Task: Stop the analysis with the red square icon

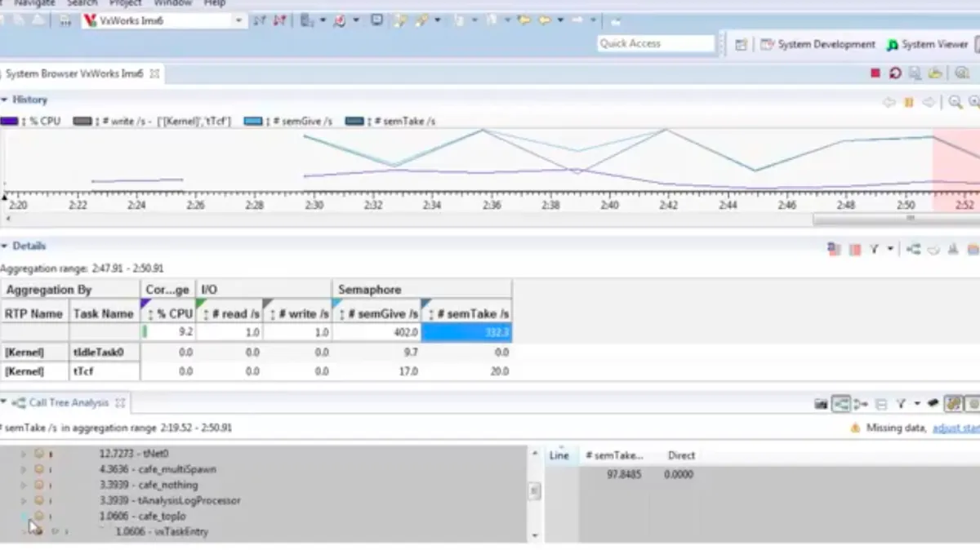Action: [875, 73]
